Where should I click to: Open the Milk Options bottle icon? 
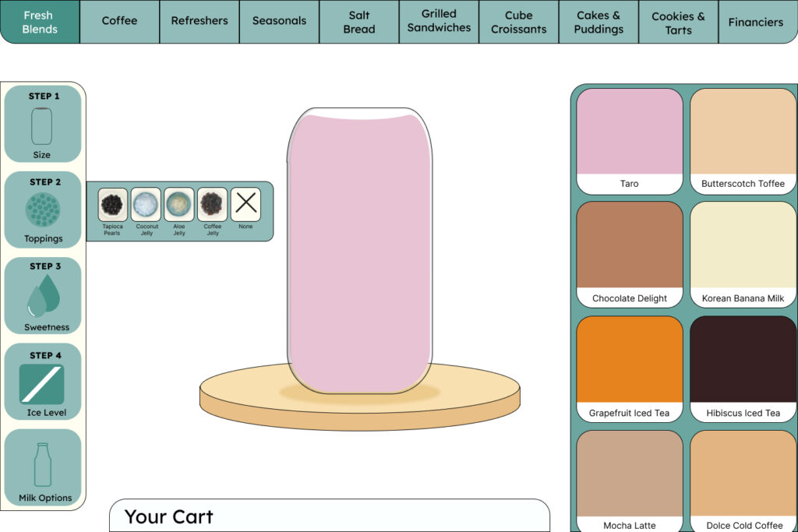pyautogui.click(x=43, y=466)
